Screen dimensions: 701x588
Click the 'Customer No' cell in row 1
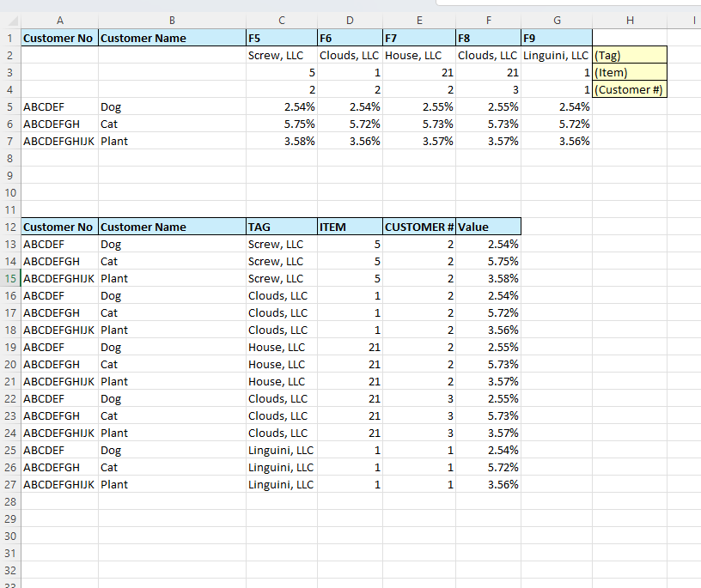[x=60, y=38]
